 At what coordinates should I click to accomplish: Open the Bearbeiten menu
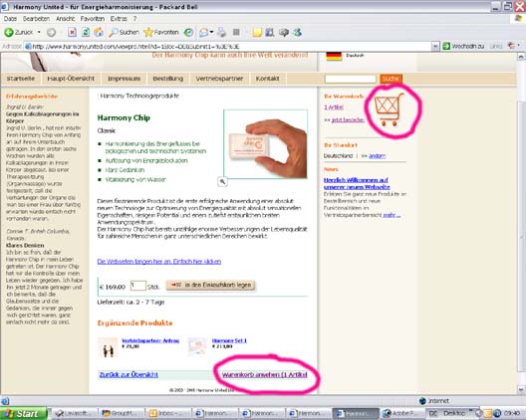[x=36, y=19]
